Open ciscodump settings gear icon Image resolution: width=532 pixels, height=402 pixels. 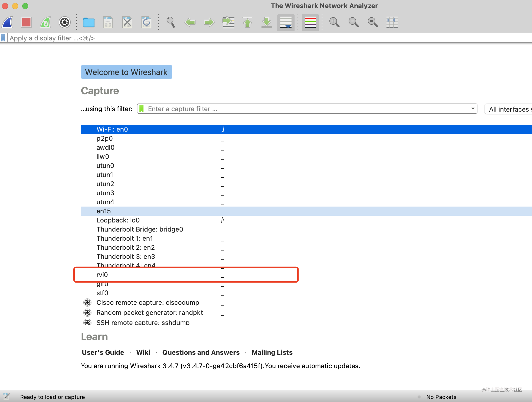click(87, 303)
